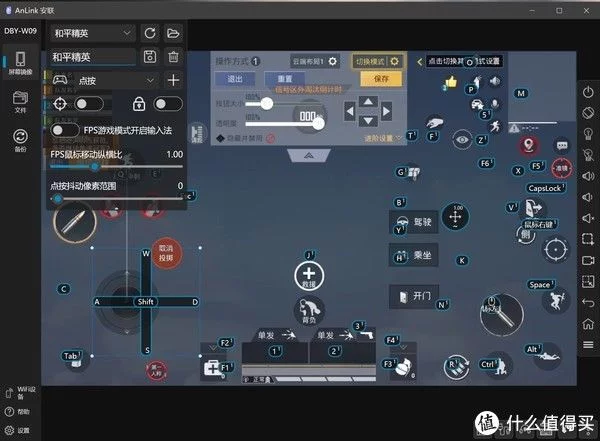Click the 乘坐 ride button
600x441 pixels.
[x=414, y=255]
